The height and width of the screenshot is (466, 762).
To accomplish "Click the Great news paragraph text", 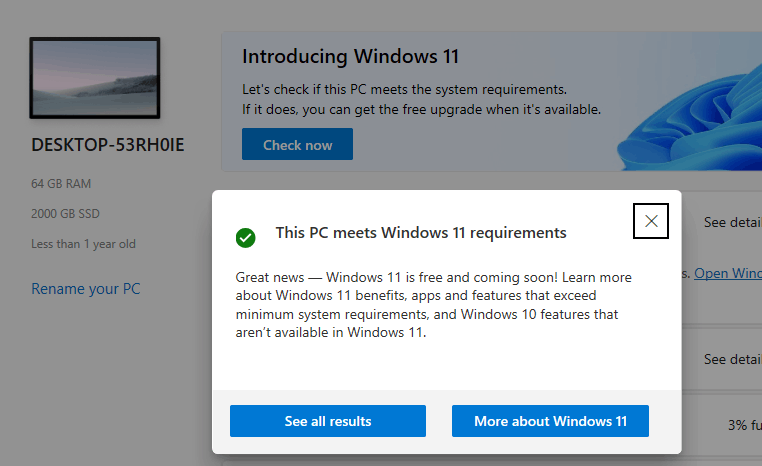I will pos(433,305).
